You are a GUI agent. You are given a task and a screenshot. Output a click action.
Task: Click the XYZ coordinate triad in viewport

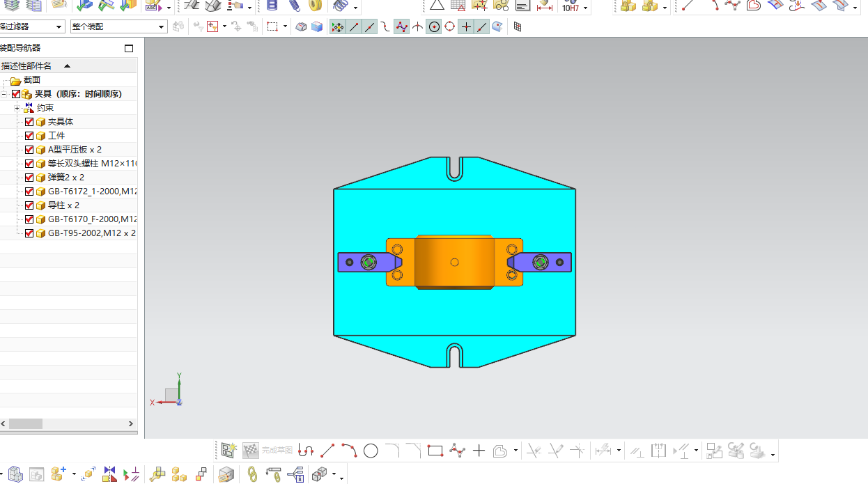pos(166,390)
